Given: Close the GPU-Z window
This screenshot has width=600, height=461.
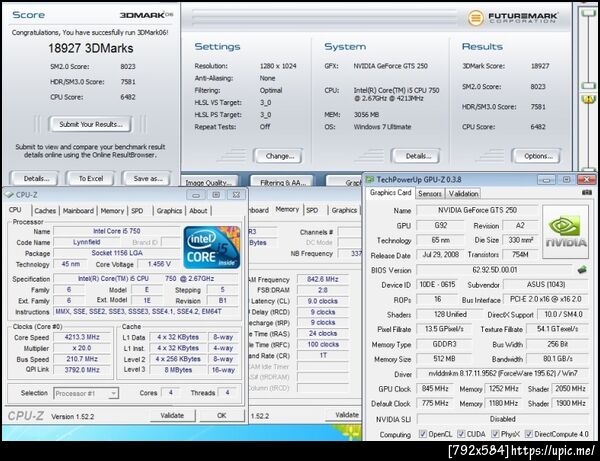Looking at the screenshot, I should [x=586, y=179].
